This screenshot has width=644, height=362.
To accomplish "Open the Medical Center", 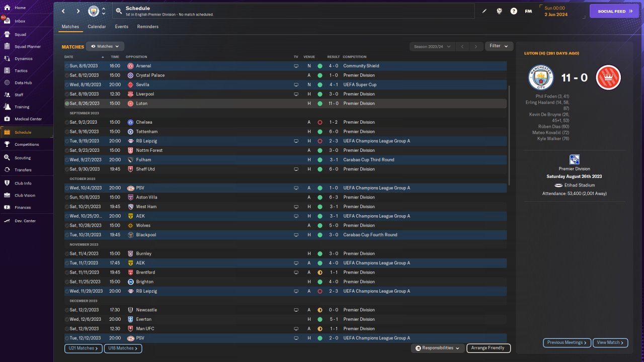I will tap(26, 119).
